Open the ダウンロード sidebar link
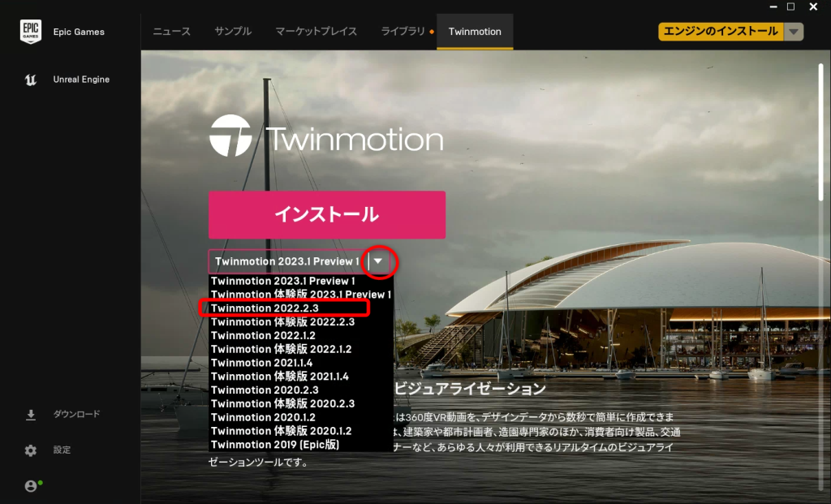Viewport: 831px width, 504px height. (x=76, y=415)
